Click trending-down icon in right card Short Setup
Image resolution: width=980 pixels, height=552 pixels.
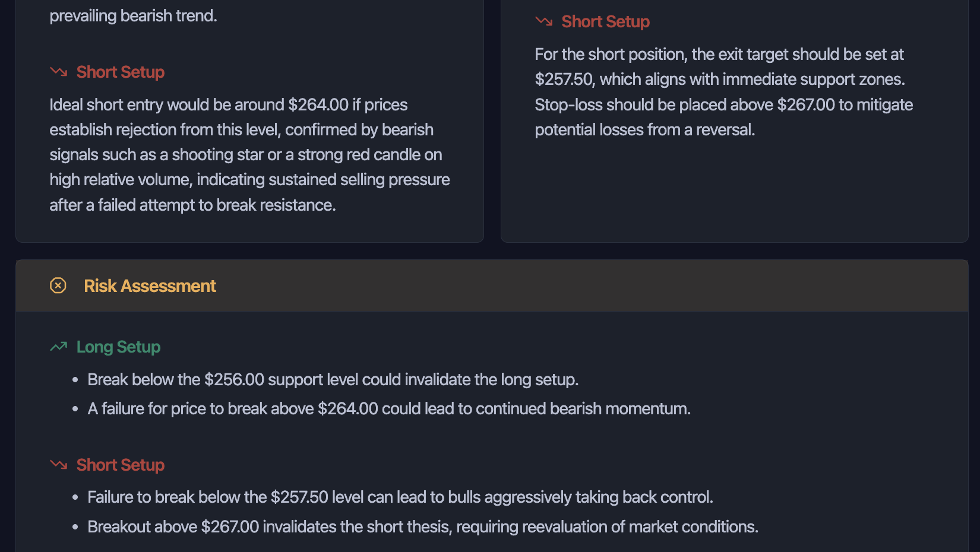coord(543,21)
